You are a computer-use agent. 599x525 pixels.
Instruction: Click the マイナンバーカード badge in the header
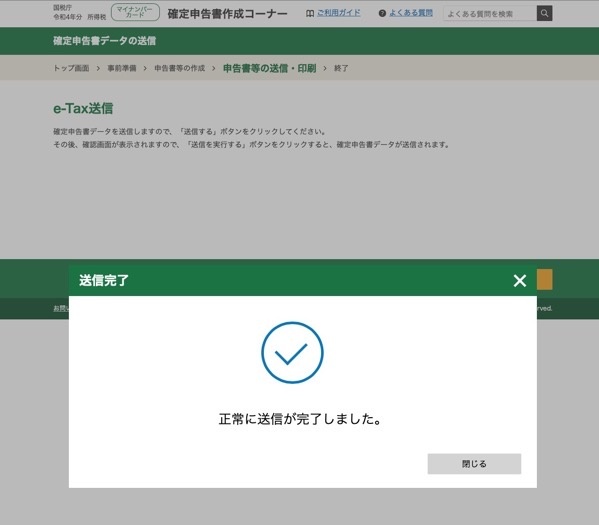click(135, 12)
